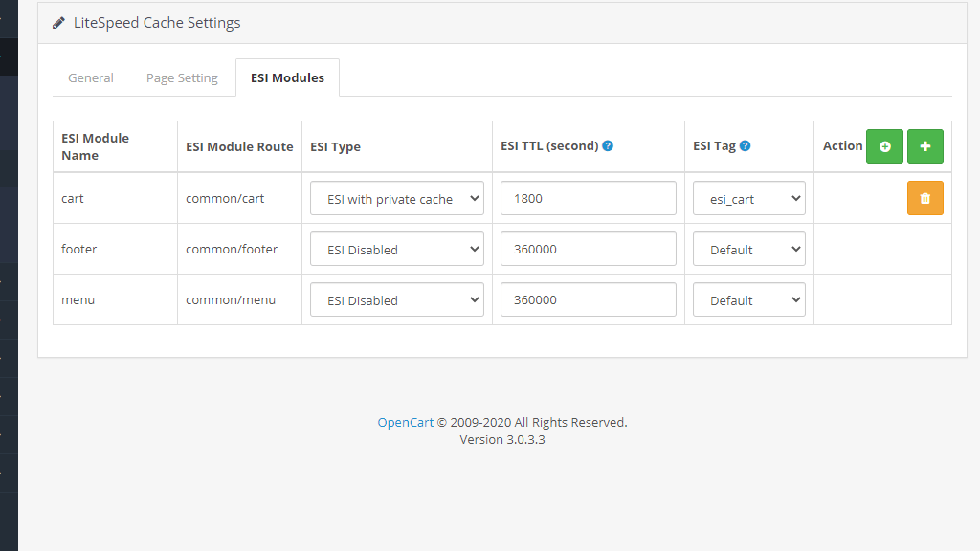Open the esi_cart ESI Tag dropdown
980x551 pixels.
[748, 198]
